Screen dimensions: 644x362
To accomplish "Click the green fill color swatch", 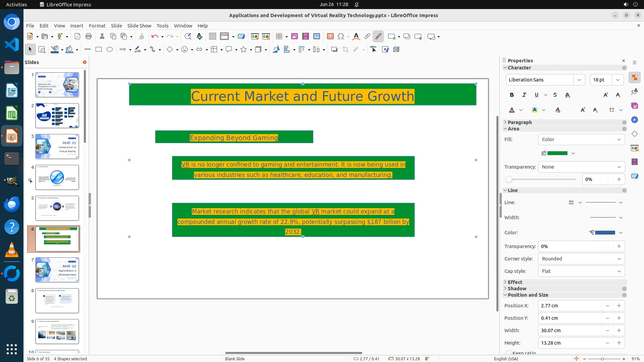I will click(557, 153).
